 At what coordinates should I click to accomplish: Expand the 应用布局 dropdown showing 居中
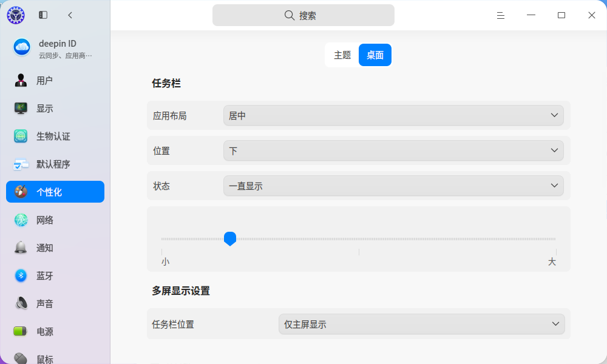coord(393,115)
